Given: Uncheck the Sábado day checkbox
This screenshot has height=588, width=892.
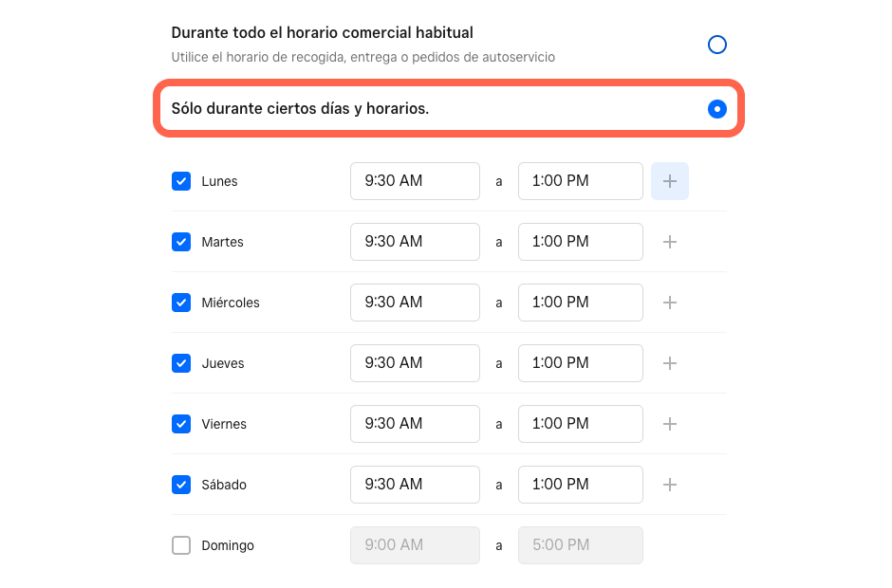Looking at the screenshot, I should click(181, 485).
